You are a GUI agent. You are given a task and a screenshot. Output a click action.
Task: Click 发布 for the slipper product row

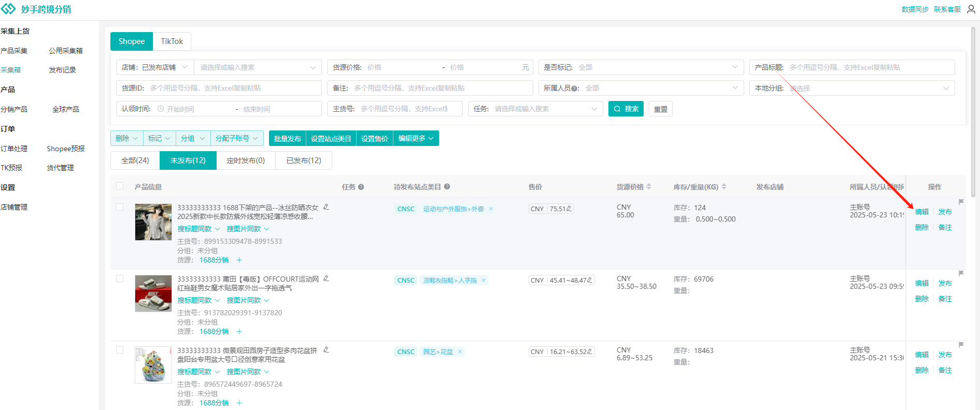click(945, 283)
